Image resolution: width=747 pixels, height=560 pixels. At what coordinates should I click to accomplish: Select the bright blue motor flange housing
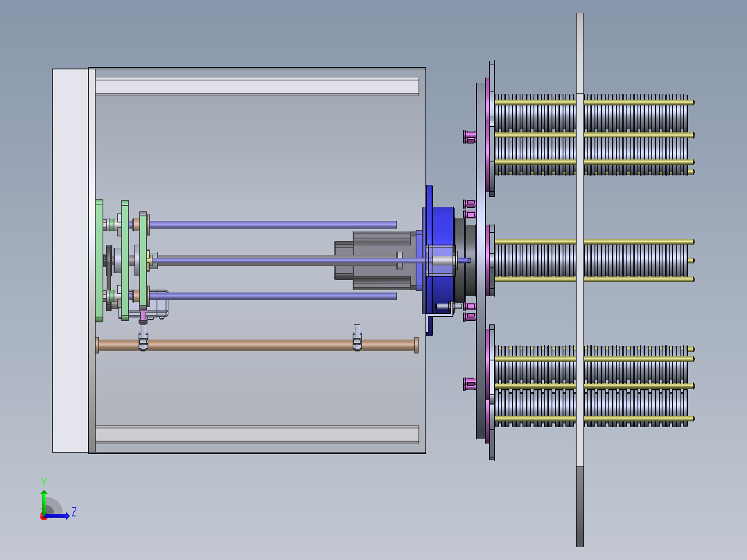pos(438,260)
